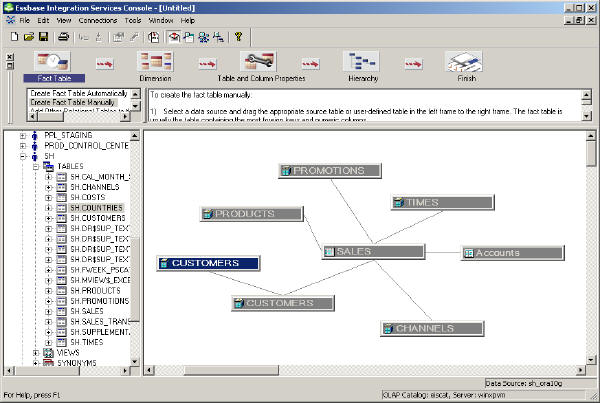Choose Create Fact Table Automatically
Screen dimensions: 600x403
point(78,93)
